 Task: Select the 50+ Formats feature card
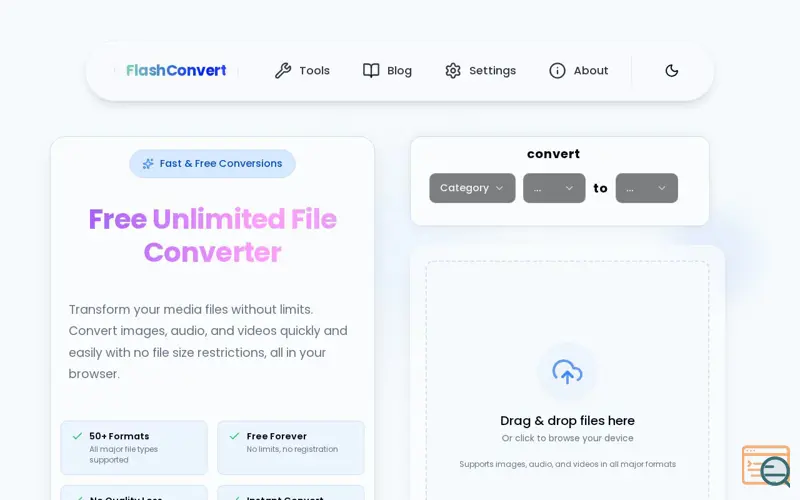point(134,447)
